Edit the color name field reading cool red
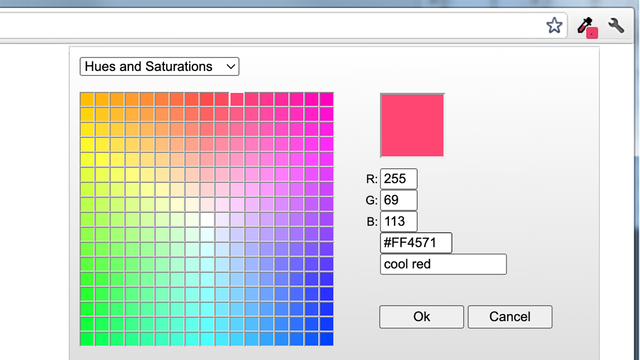Image resolution: width=640 pixels, height=360 pixels. coord(443,264)
